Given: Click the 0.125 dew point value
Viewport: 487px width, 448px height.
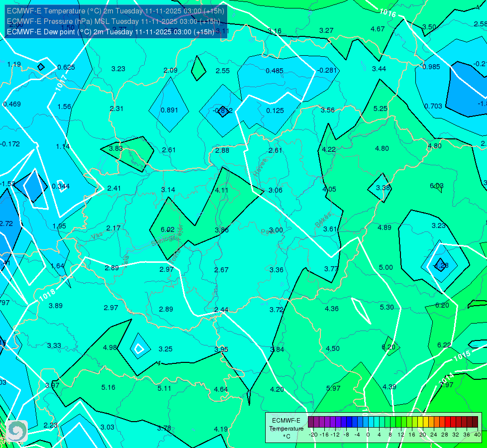Looking at the screenshot, I should pyautogui.click(x=275, y=111).
